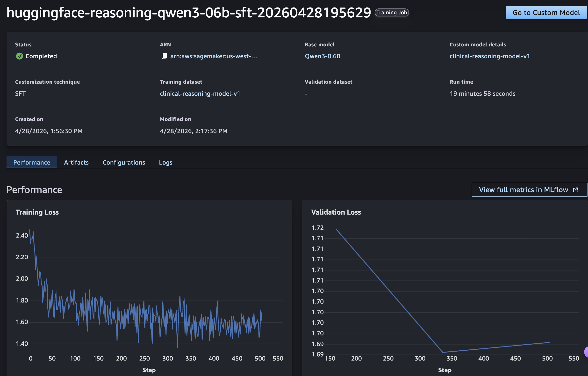Click the Validation Loss minimum point
Screen dimensions: 588x376
(x=443, y=352)
